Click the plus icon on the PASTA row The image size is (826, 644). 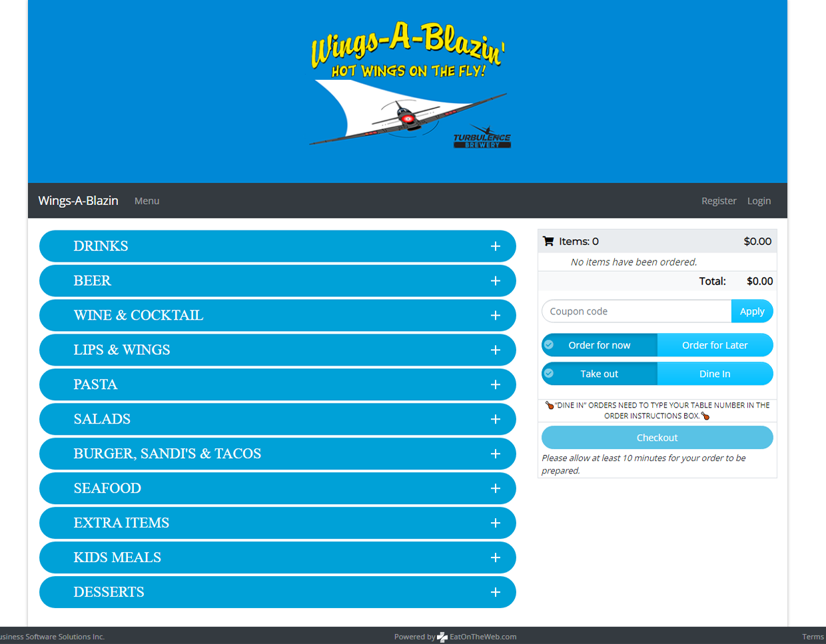click(x=496, y=385)
